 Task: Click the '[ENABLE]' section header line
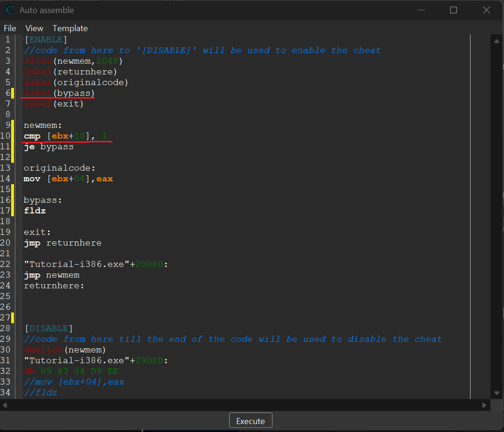[46, 40]
